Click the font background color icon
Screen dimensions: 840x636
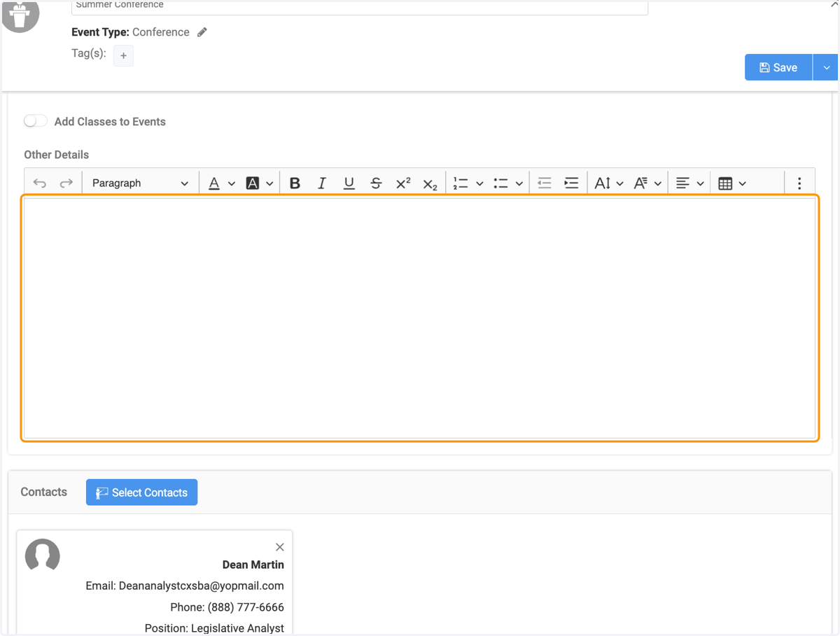(x=253, y=183)
